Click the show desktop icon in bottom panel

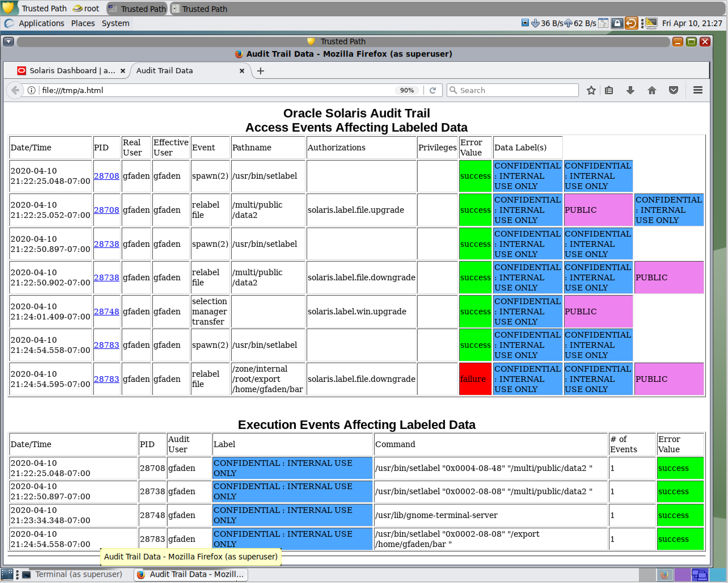tap(7, 574)
